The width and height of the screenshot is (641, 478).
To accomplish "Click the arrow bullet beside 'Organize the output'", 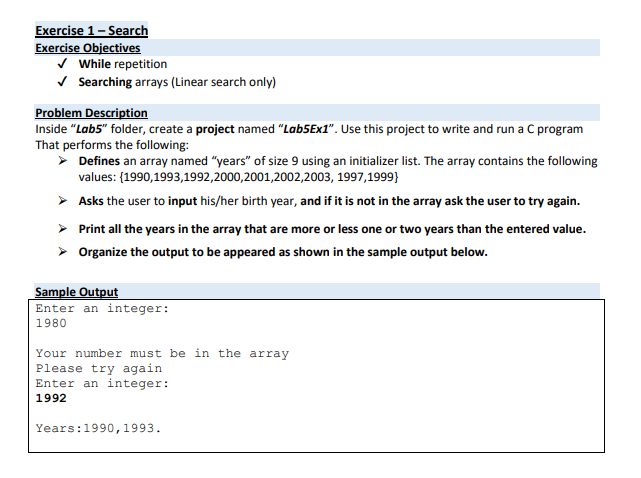I will 63,251.
